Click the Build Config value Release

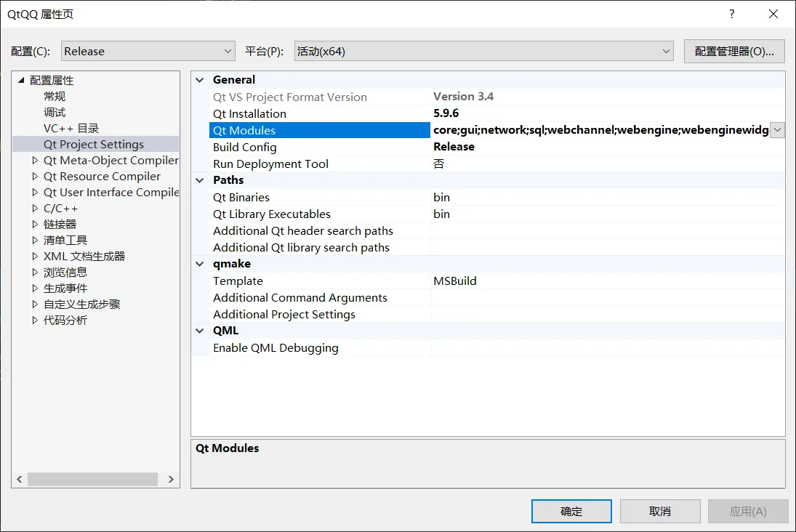point(454,147)
